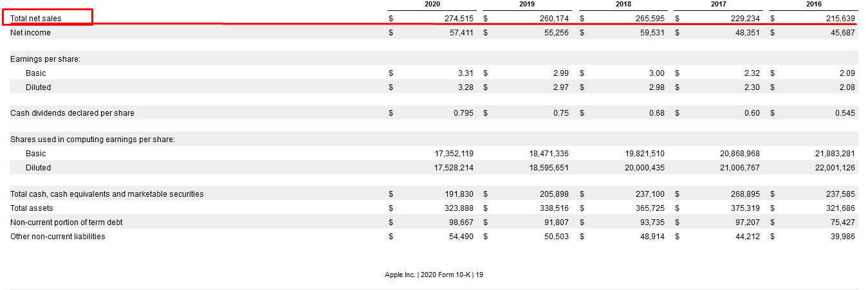Click the net income value 59,531
868x290 pixels.
tap(652, 33)
